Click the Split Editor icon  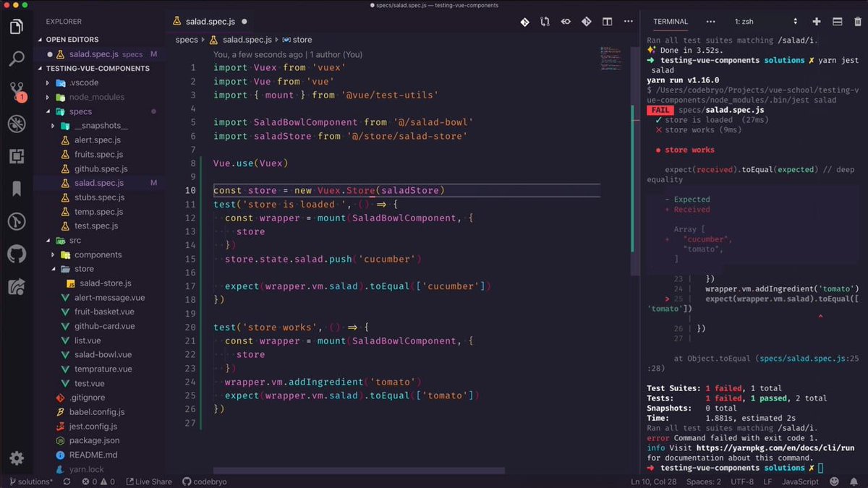click(x=607, y=22)
